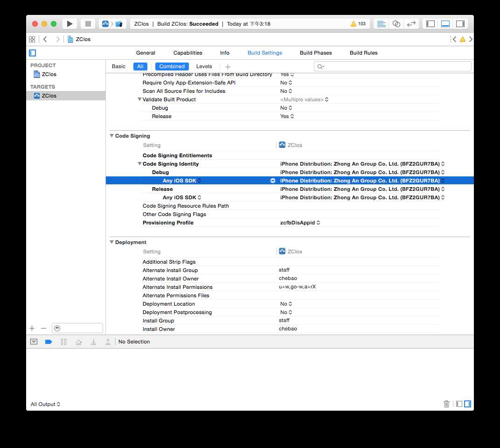Select the ZCIos scheme icon in toolbar
This screenshot has height=448, width=500.
[x=105, y=24]
